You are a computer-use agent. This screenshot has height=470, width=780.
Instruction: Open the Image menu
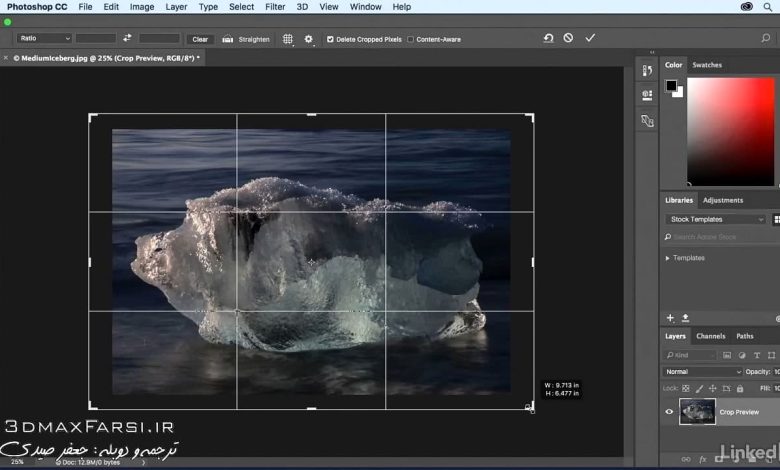click(x=142, y=7)
